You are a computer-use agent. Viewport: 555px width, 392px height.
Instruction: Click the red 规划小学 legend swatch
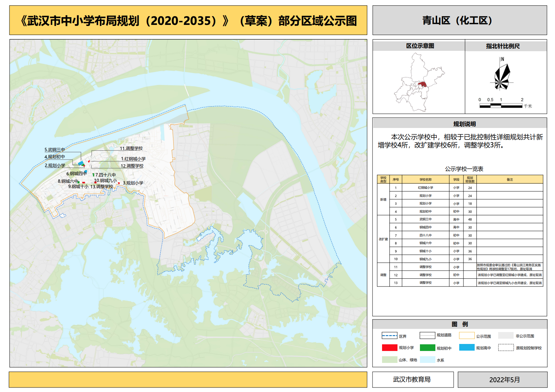[389, 347]
